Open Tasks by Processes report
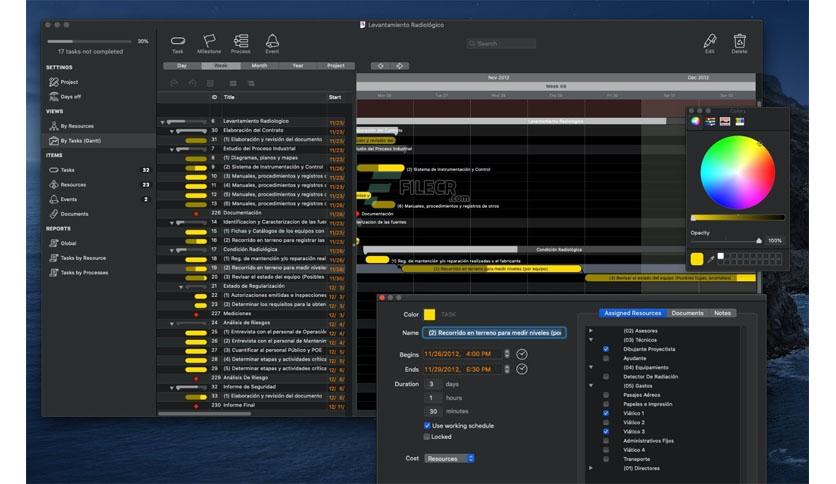836x484 pixels. tap(79, 272)
